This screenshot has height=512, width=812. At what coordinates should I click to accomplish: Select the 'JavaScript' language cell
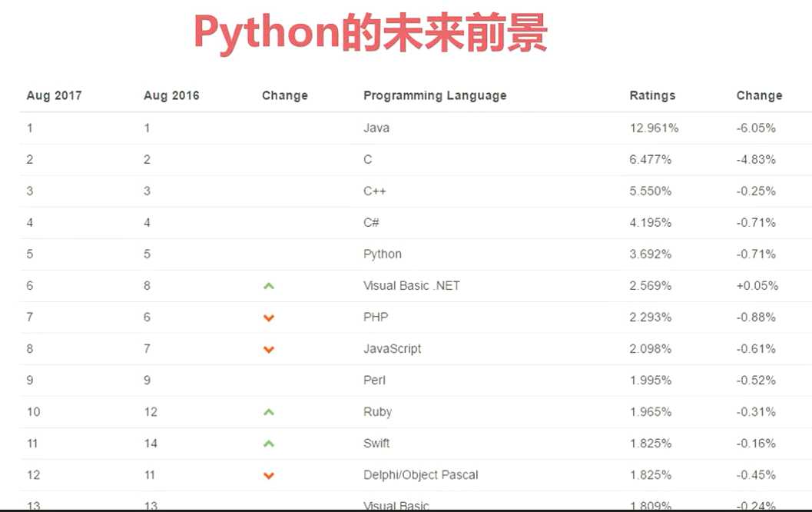tap(393, 349)
